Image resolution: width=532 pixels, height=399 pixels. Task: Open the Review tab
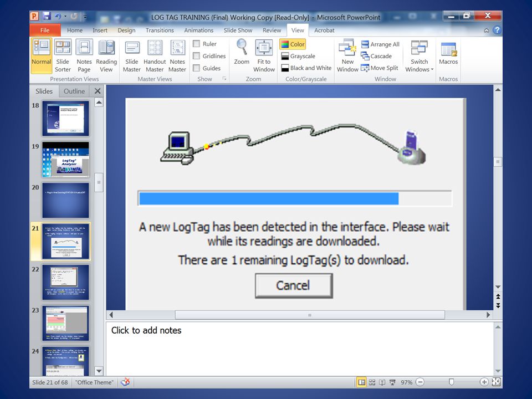coord(272,30)
